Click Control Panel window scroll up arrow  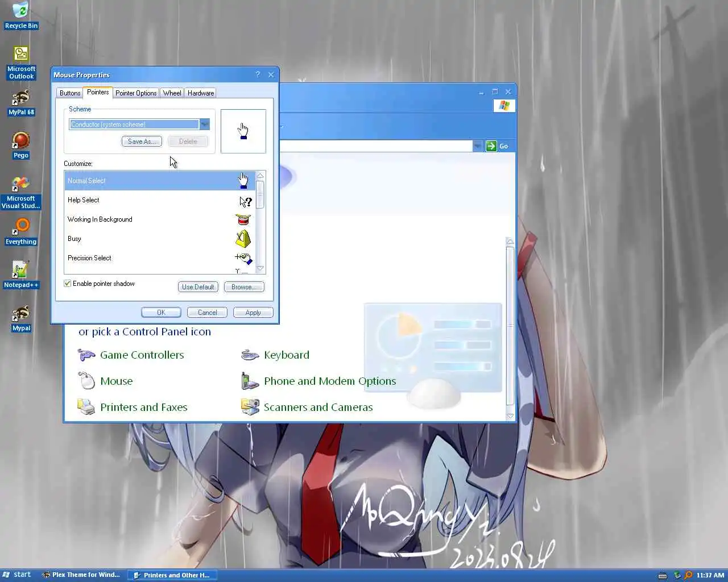510,242
